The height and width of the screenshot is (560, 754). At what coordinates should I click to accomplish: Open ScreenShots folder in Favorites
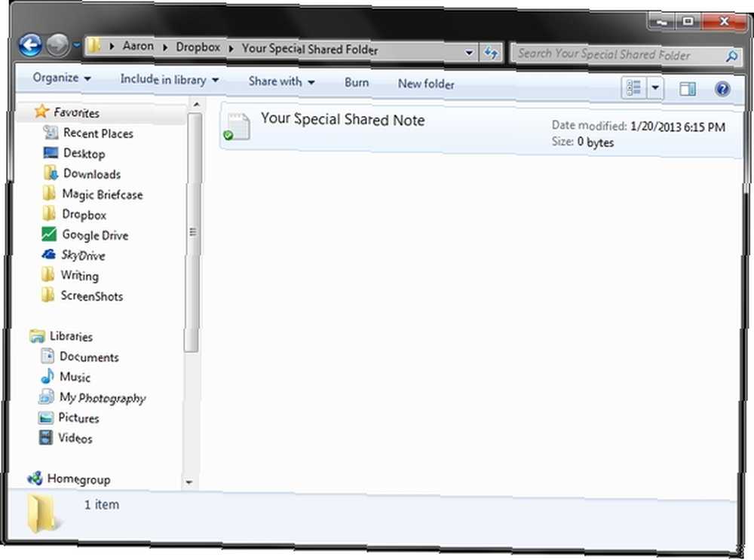point(91,296)
